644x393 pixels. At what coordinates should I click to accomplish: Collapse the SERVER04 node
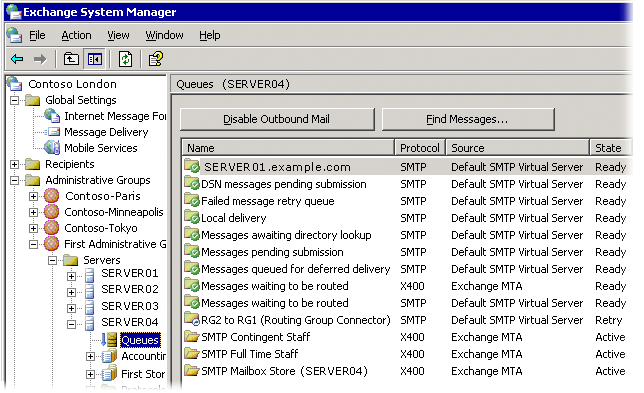71,324
